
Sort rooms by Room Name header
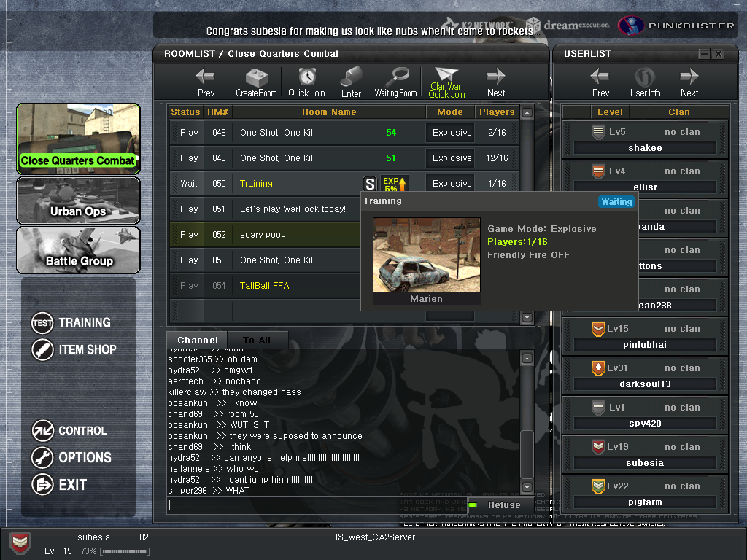tap(329, 112)
